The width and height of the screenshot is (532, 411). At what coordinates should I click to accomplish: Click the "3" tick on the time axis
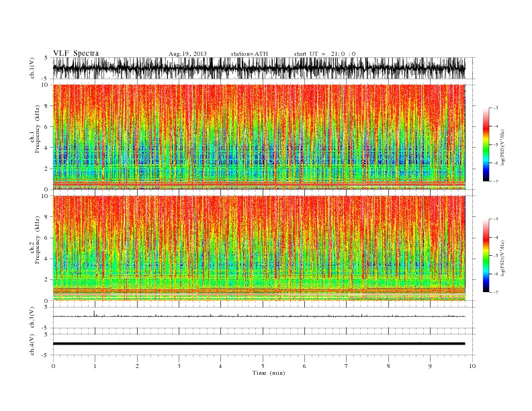click(179, 366)
